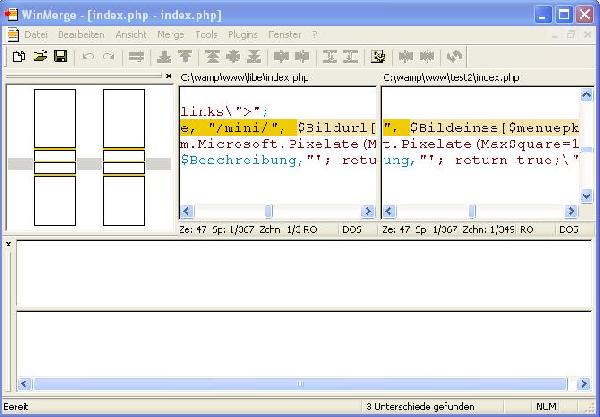This screenshot has height=417, width=600.
Task: Go to the Last Difference icon
Action: 254,57
